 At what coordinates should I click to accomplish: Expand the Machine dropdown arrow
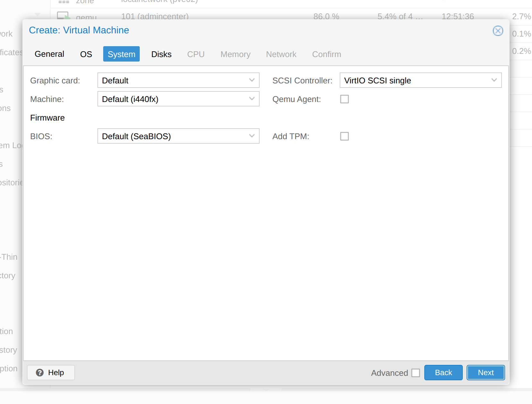point(252,99)
